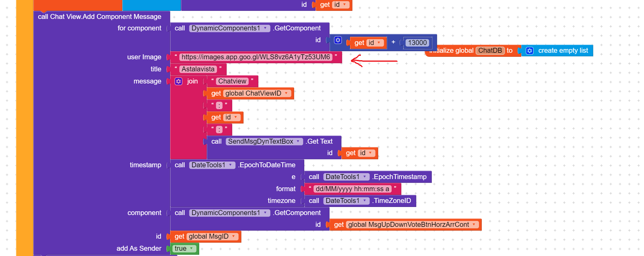This screenshot has height=256, width=644.
Task: Click the 'format' parameter label
Action: [x=286, y=189]
